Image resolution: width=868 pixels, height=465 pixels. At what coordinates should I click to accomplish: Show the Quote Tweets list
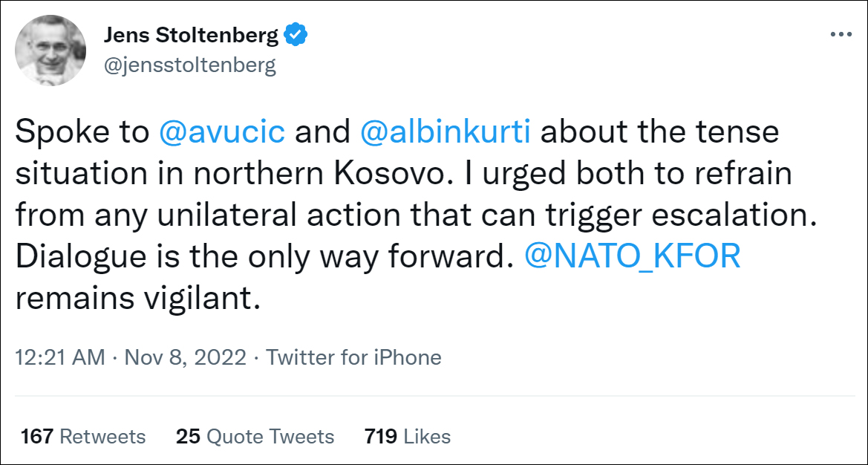tap(270, 436)
